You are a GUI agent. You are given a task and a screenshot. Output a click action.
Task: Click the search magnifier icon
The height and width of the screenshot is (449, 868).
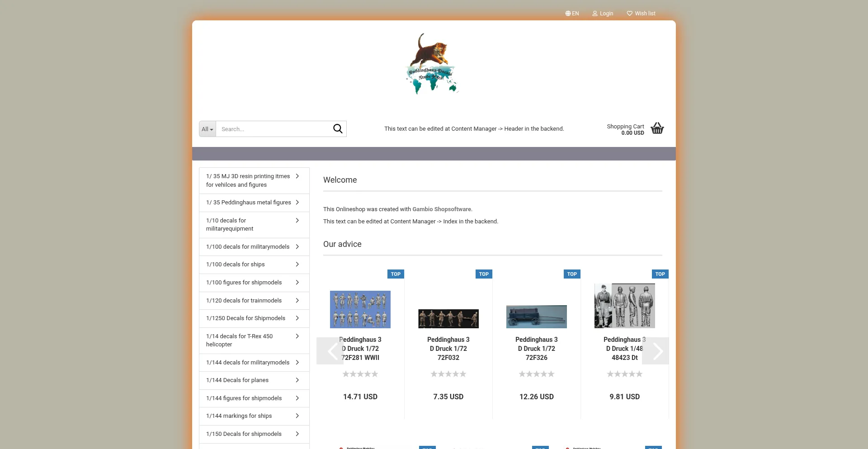pyautogui.click(x=338, y=129)
